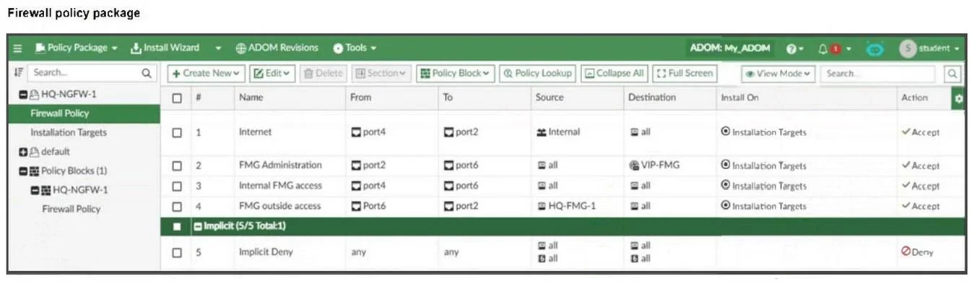Click the Internal source address group

point(558,132)
